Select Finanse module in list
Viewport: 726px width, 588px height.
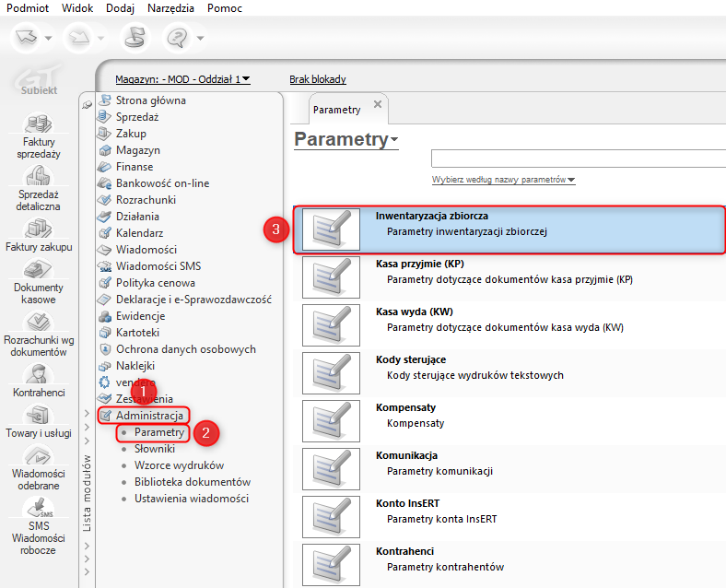pos(135,167)
